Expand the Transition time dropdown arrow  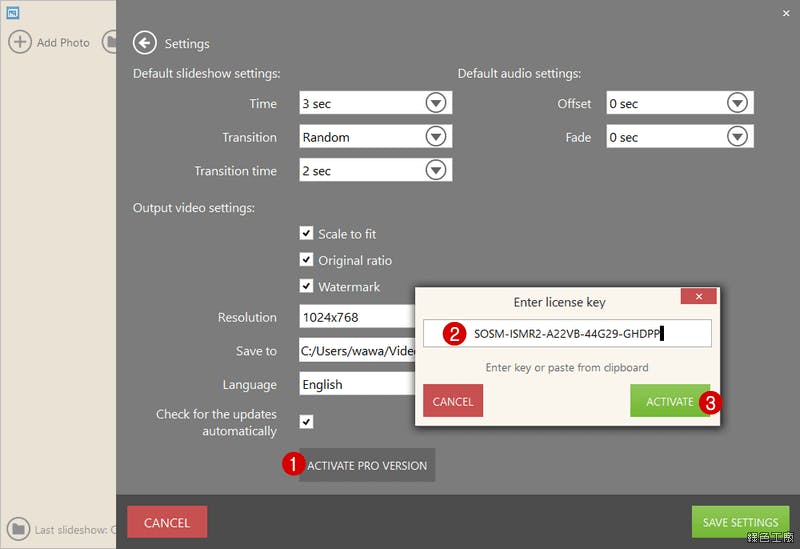pos(436,170)
